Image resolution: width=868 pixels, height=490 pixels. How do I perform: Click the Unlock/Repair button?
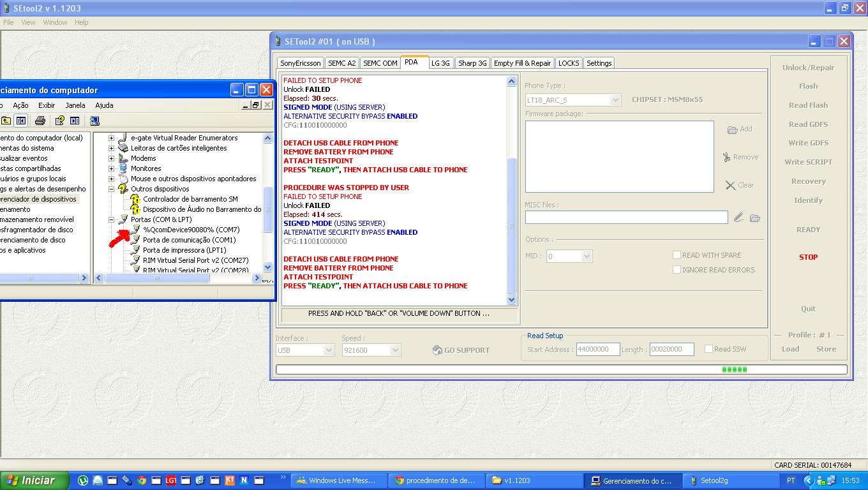(808, 68)
